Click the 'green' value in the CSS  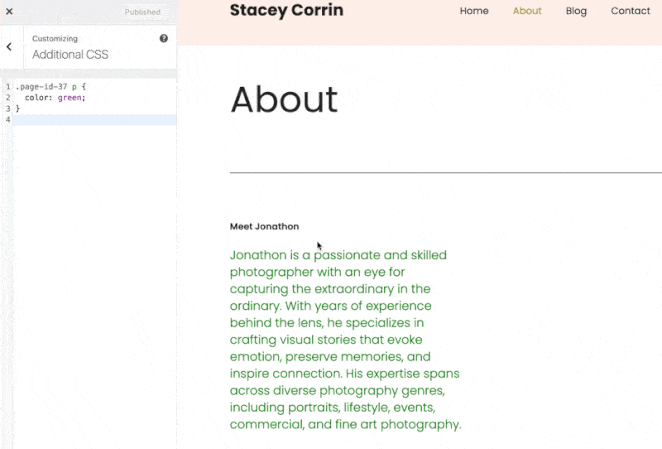71,98
